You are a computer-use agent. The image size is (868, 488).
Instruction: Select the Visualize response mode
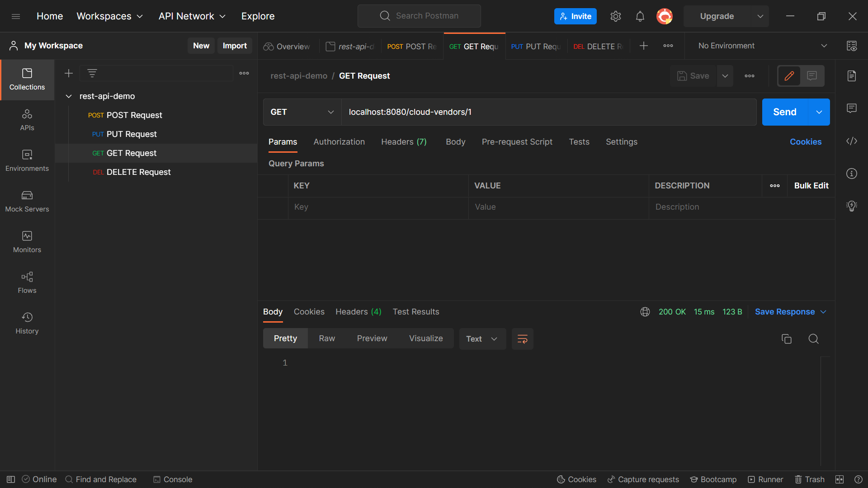pyautogui.click(x=425, y=338)
